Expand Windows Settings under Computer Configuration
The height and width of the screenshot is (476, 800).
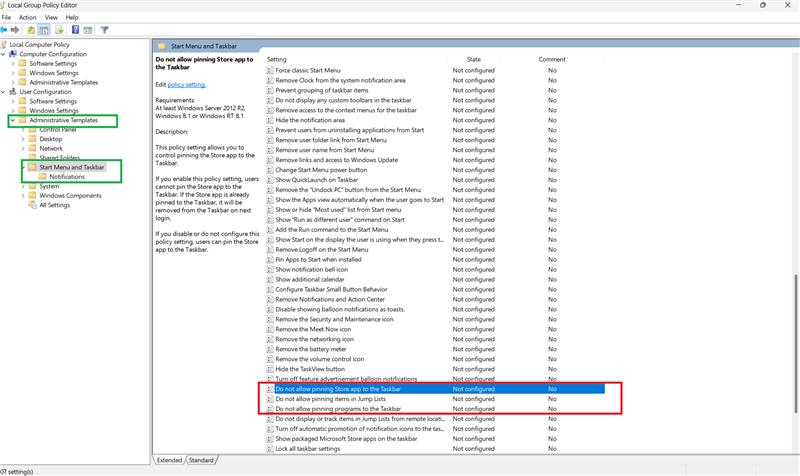(x=13, y=73)
